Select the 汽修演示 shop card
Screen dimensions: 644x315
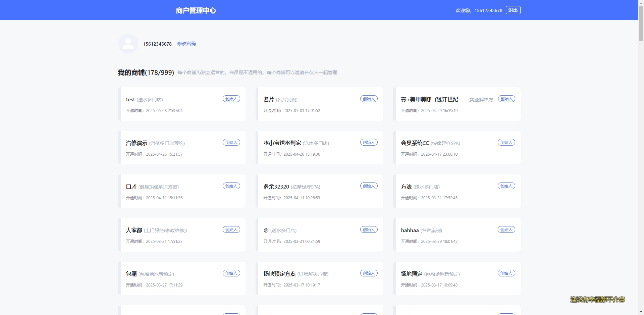pos(183,148)
